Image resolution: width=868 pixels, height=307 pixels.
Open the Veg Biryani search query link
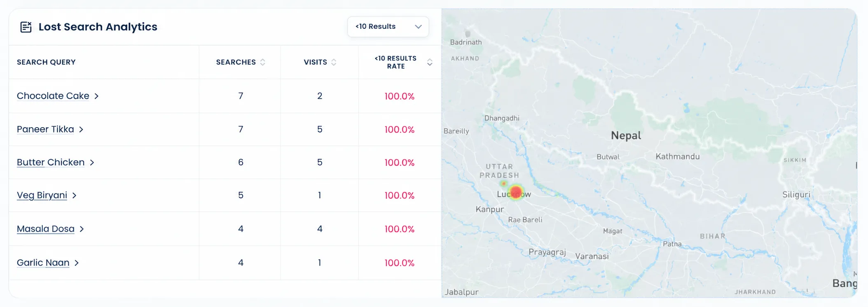pos(42,195)
